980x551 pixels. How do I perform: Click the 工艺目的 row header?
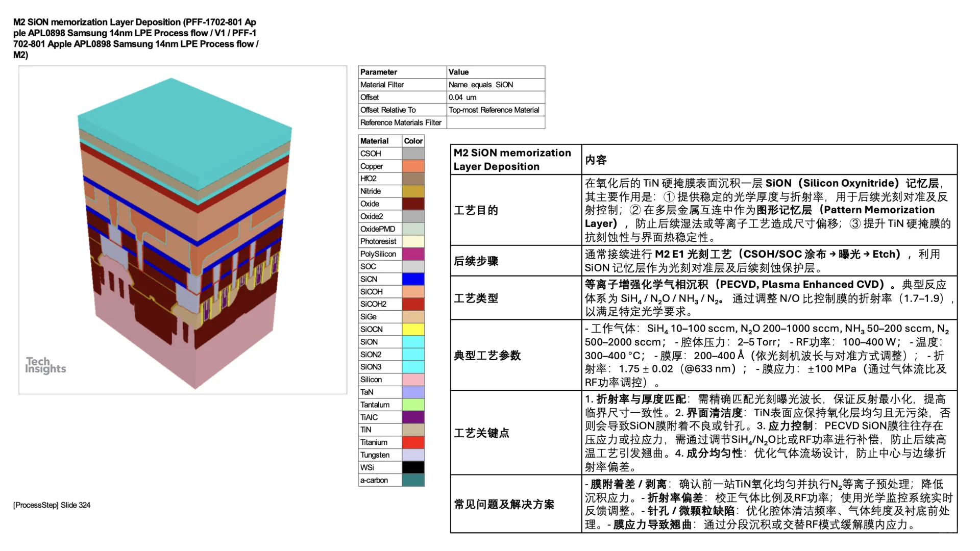coord(477,210)
